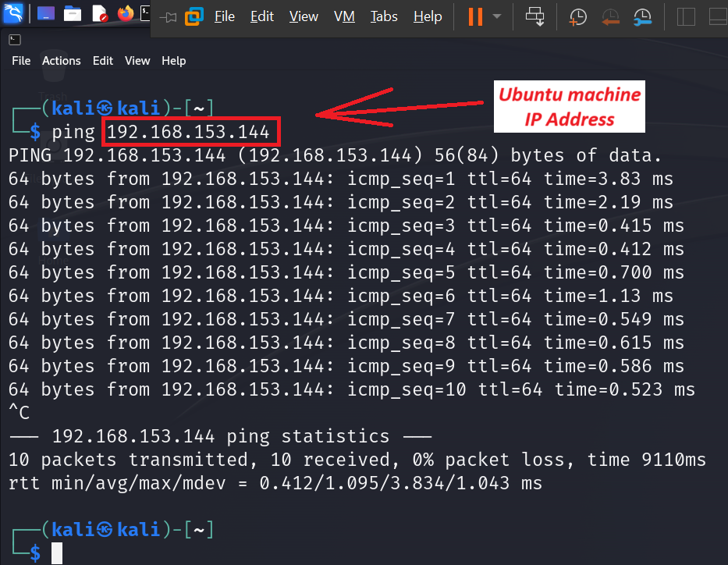Viewport: 728px width, 565px height.
Task: Click the '56(84) bytes of data' text
Action: click(548, 155)
